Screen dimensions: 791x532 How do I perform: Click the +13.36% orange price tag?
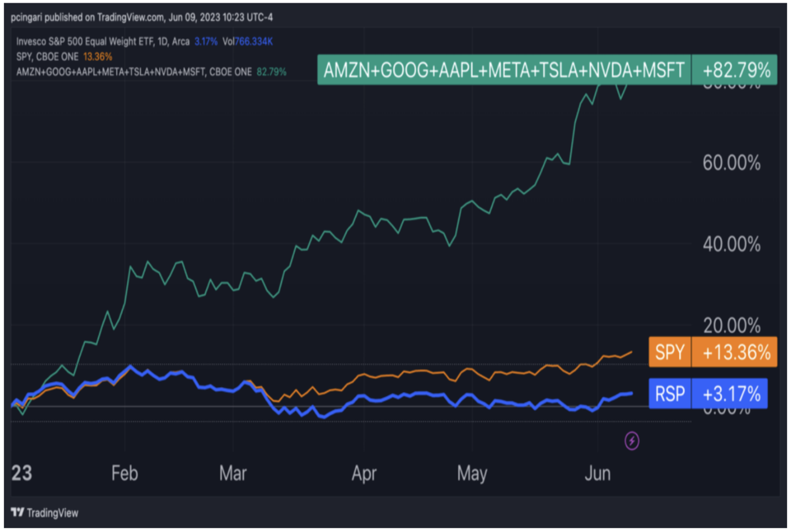[x=735, y=352]
